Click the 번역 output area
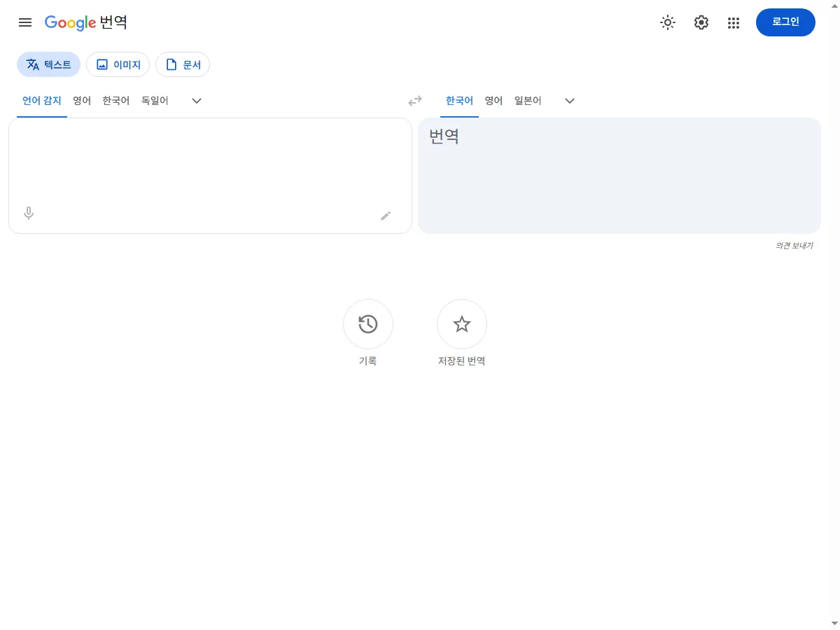Screen dimensions: 840x630 (x=619, y=176)
